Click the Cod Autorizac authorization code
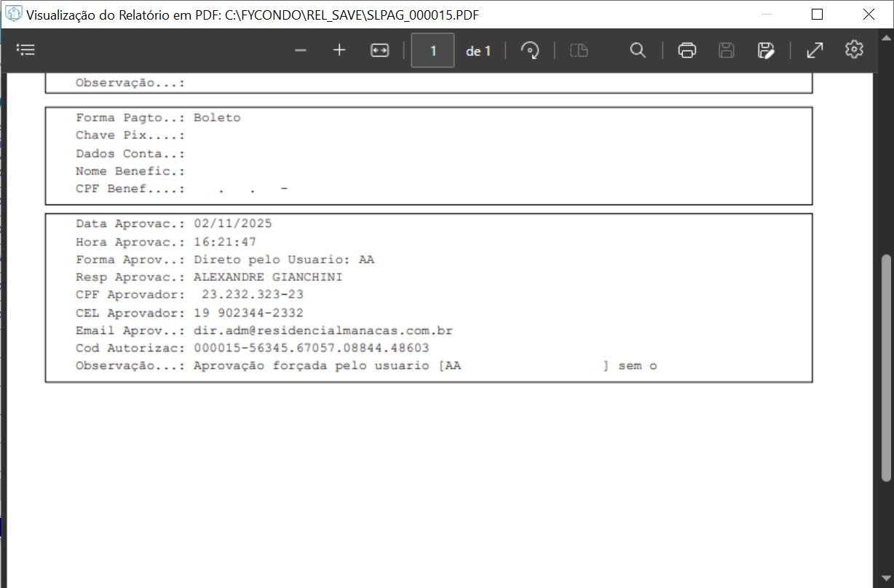The width and height of the screenshot is (894, 588). tap(311, 348)
